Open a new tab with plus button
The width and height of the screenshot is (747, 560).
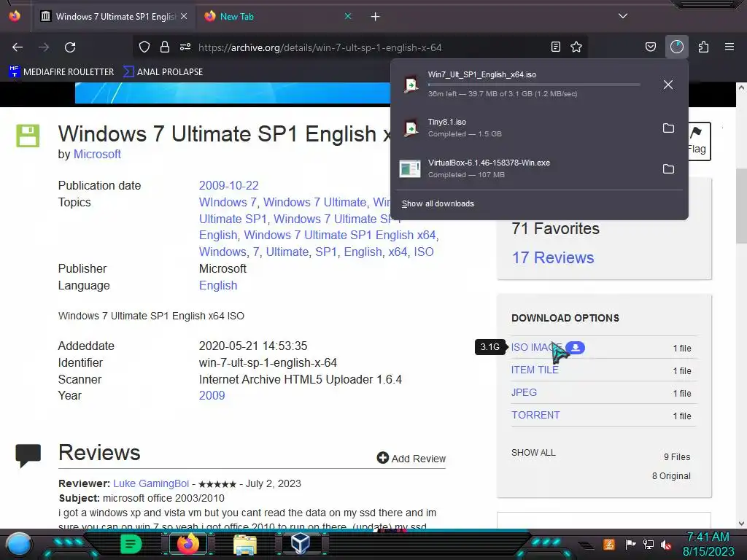coord(376,17)
